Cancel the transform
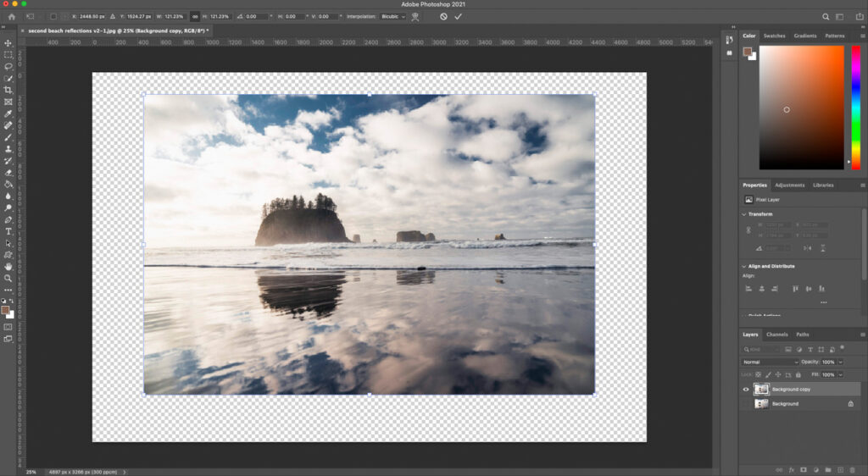 (x=443, y=17)
